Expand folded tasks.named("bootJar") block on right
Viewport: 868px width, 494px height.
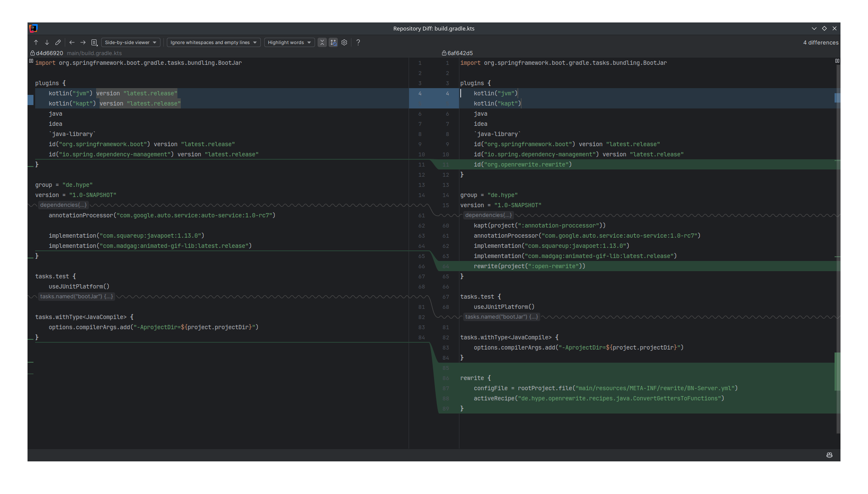click(501, 317)
